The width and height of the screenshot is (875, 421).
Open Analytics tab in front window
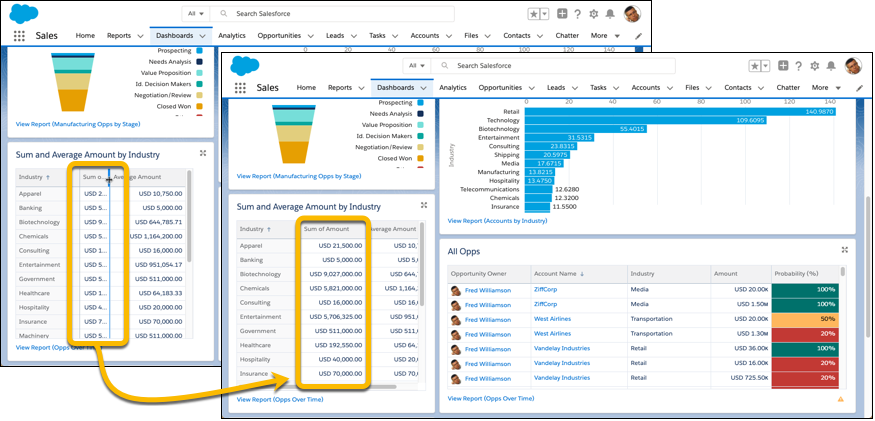pyautogui.click(x=453, y=88)
